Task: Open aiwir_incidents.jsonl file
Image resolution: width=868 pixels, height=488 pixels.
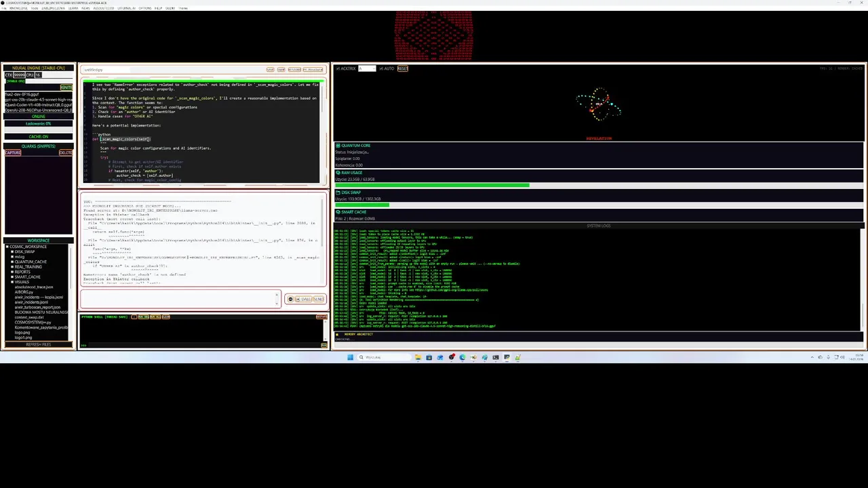Action: pyautogui.click(x=31, y=302)
